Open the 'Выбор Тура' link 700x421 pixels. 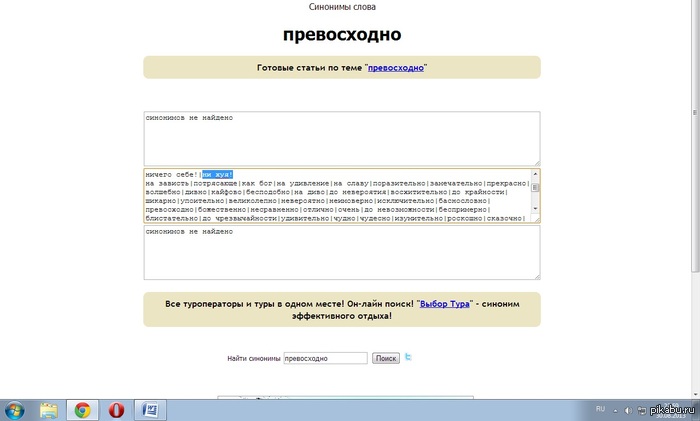(x=445, y=304)
